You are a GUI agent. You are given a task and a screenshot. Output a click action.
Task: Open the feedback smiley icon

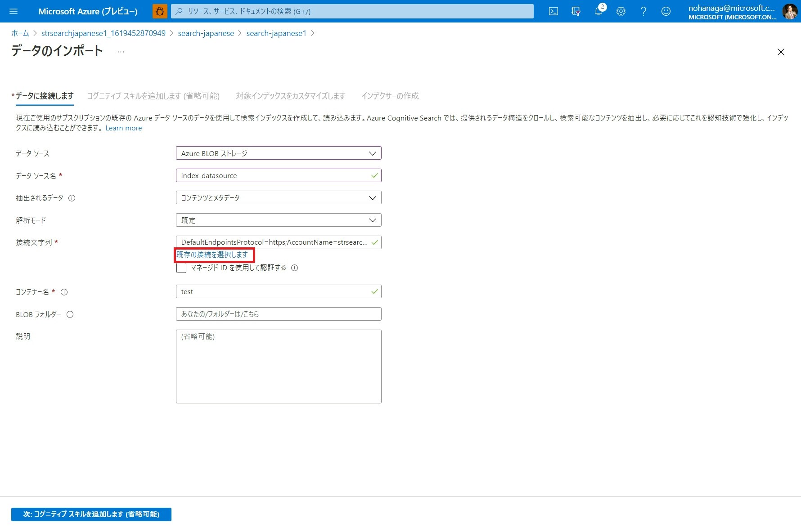coord(666,11)
